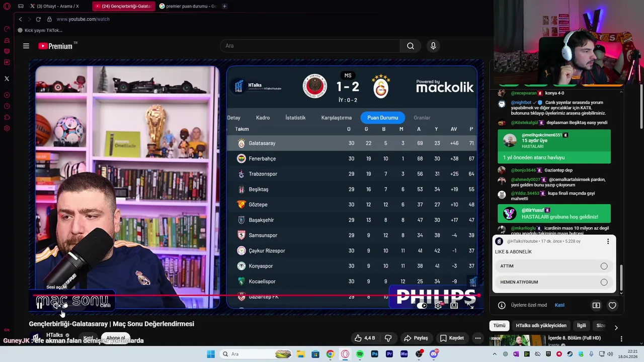Switch to theater mode view
This screenshot has width=644, height=362.
pyautogui.click(x=454, y=305)
